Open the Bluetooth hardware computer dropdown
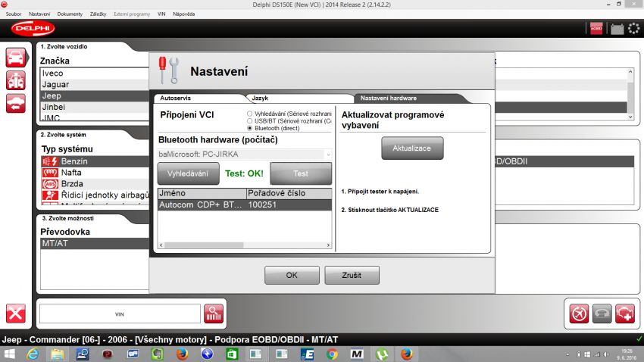 (245, 154)
